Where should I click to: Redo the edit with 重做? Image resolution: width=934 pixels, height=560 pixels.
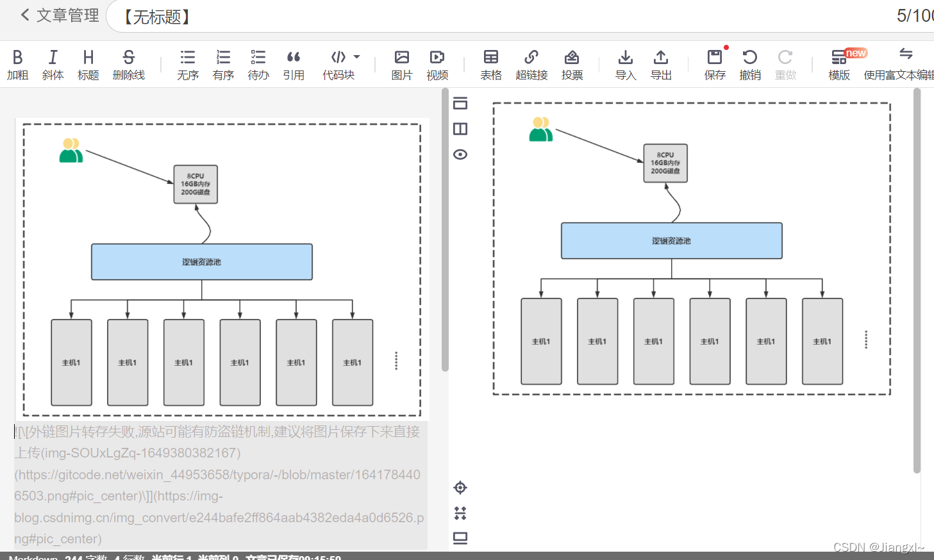pyautogui.click(x=785, y=65)
